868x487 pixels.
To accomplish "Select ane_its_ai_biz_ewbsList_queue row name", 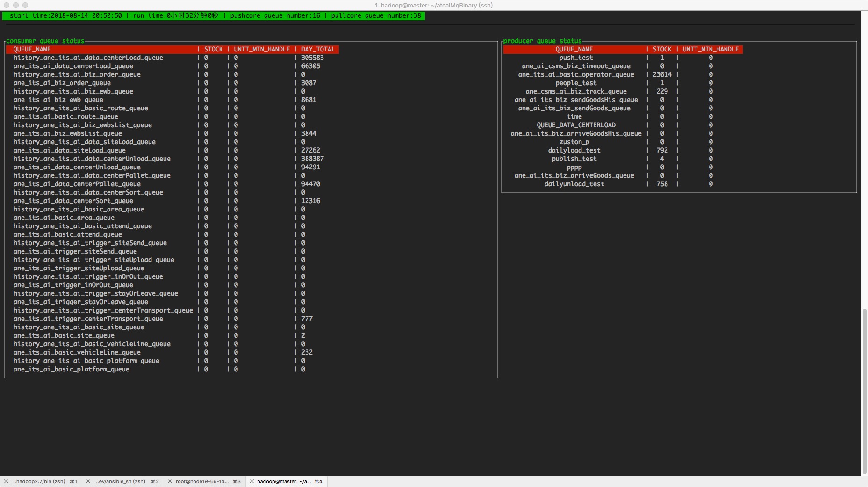I will click(x=67, y=133).
